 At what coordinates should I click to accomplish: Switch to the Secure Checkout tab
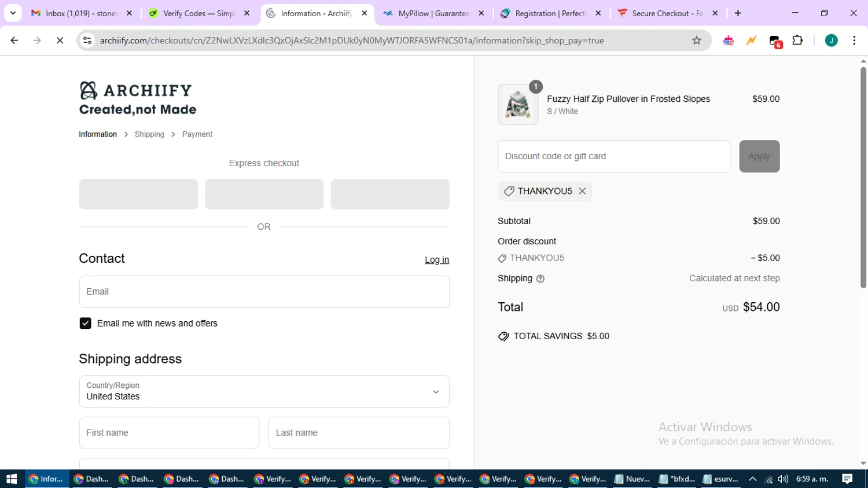(x=667, y=13)
